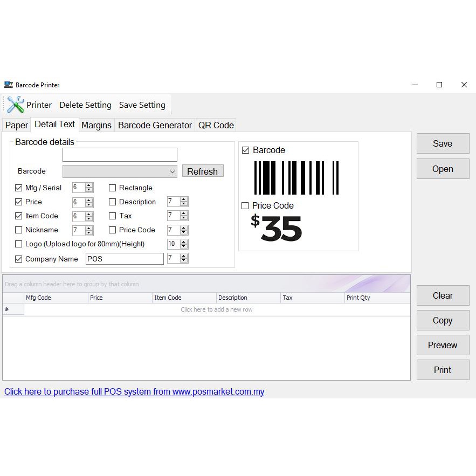Decrease the Company Name font size spinner
Image resolution: width=476 pixels, height=476 pixels.
(x=184, y=261)
